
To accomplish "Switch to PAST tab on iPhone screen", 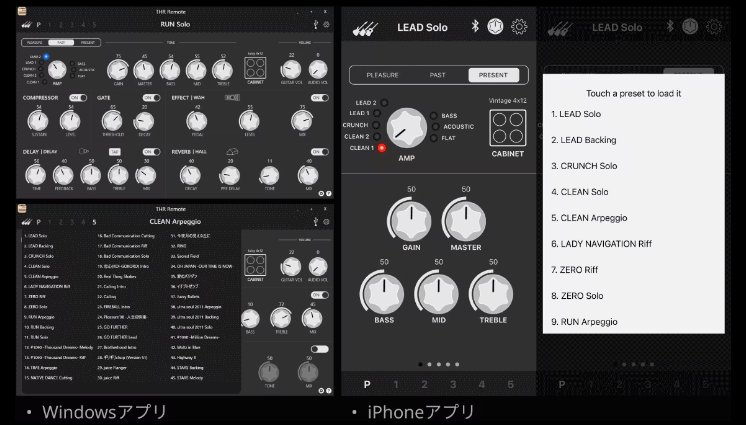I will (437, 75).
